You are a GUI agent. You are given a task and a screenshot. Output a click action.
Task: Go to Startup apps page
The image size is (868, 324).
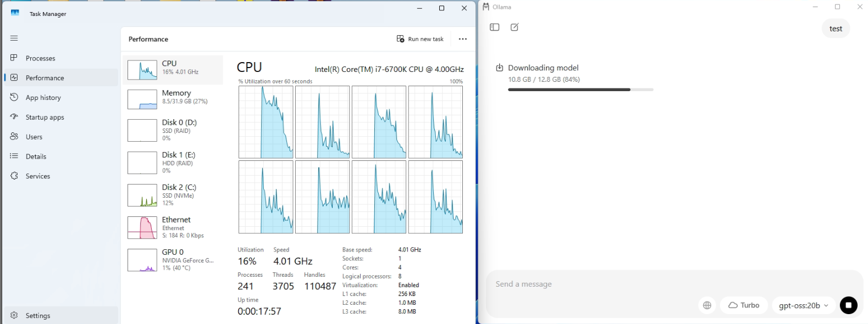[x=60, y=118]
